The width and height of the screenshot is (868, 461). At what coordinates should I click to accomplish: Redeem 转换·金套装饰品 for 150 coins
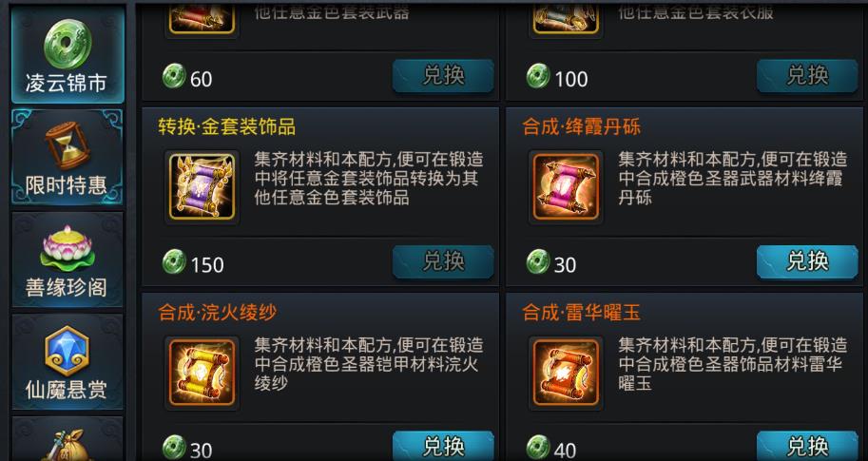443,261
